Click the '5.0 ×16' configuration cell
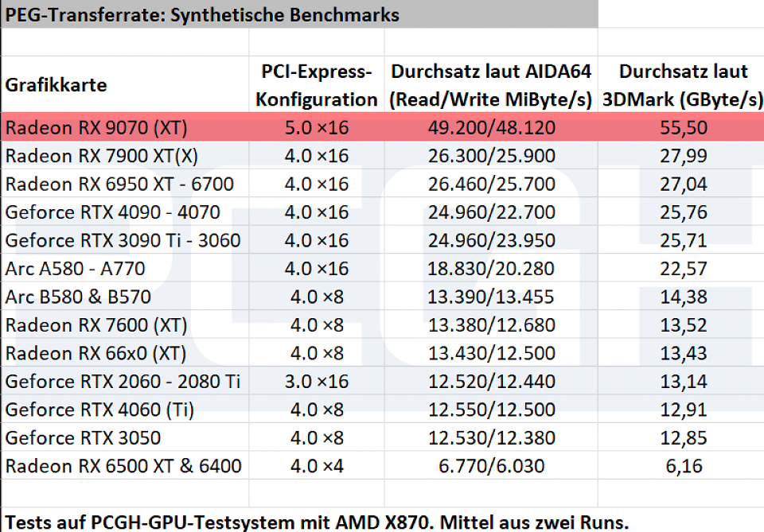The height and width of the screenshot is (532, 764). click(x=317, y=127)
